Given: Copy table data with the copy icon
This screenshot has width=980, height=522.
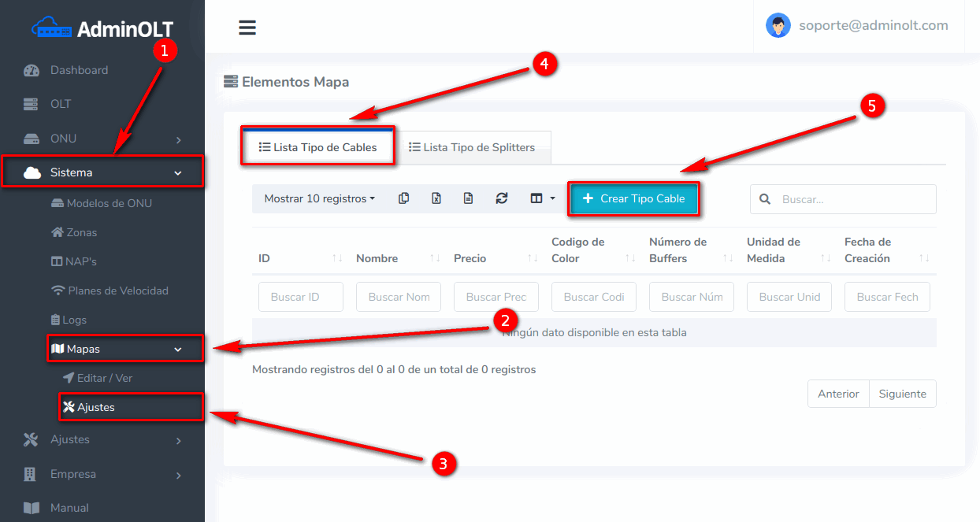Looking at the screenshot, I should click(403, 198).
